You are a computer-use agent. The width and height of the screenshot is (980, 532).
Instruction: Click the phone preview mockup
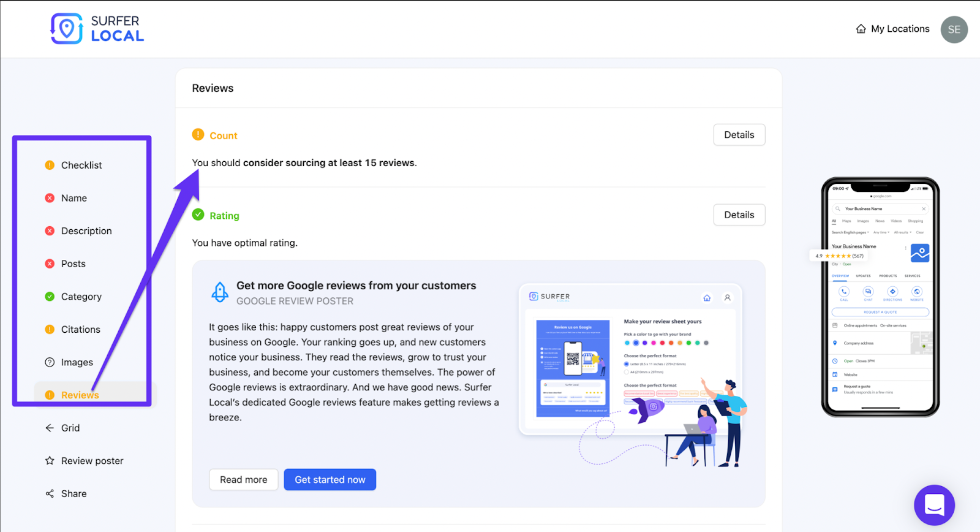[880, 297]
